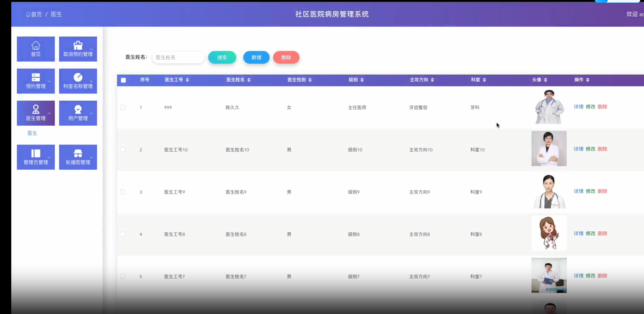Check the row checkbox for 陈久久
The height and width of the screenshot is (314, 644).
pos(123,107)
